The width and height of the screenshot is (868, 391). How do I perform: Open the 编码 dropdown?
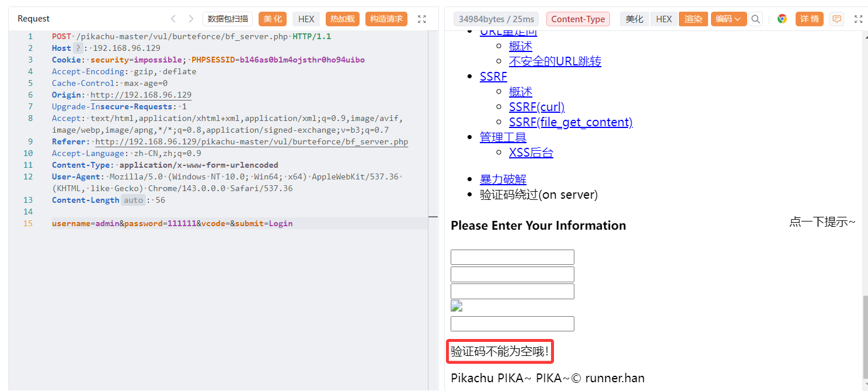tap(728, 19)
